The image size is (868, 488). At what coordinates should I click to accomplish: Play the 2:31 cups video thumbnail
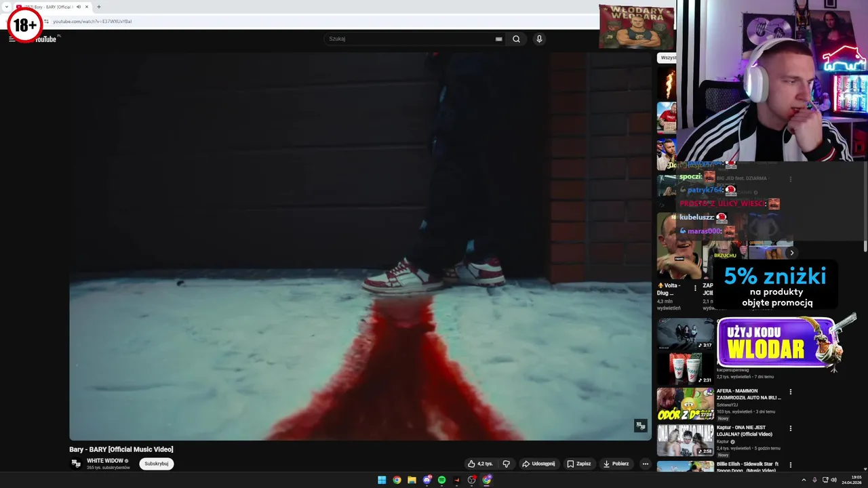coord(685,369)
